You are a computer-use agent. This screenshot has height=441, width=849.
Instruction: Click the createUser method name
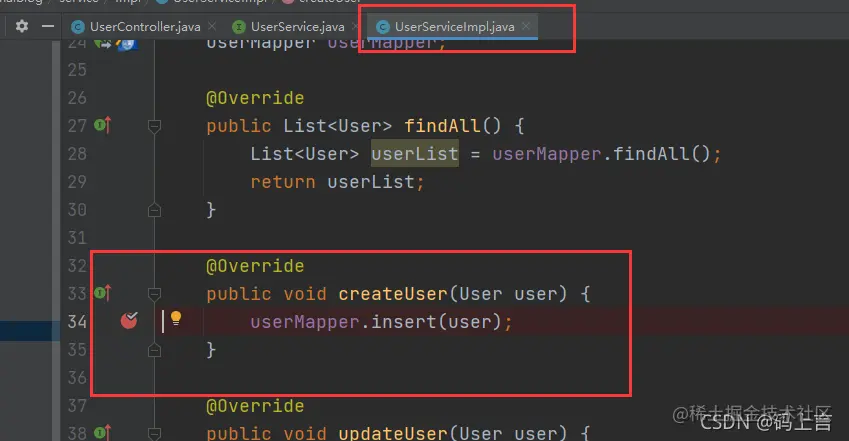[x=393, y=294]
